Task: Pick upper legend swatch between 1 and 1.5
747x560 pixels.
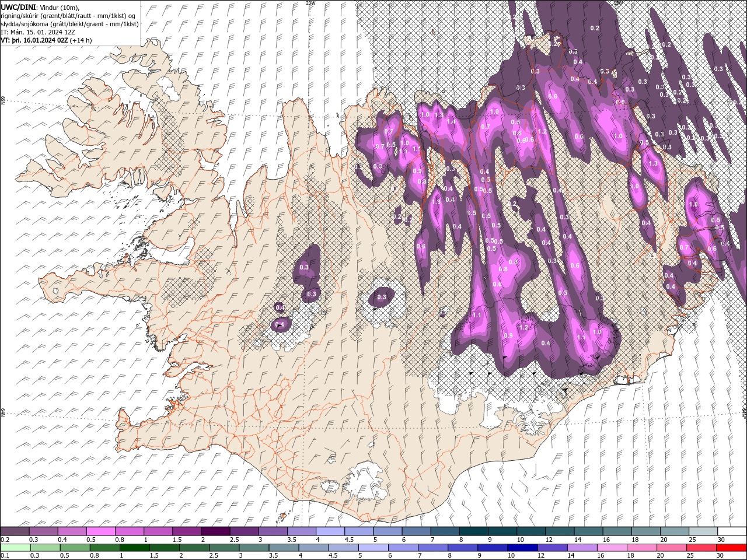Action: point(158,531)
